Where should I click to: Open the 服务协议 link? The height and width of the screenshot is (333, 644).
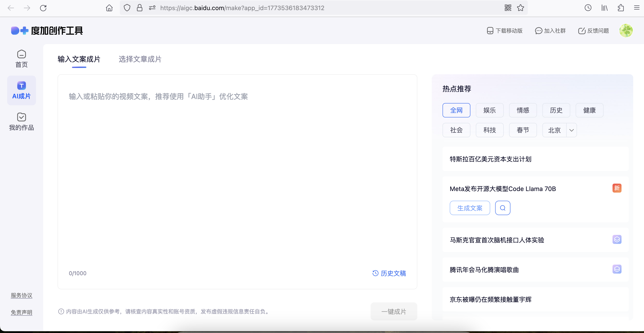(x=22, y=295)
